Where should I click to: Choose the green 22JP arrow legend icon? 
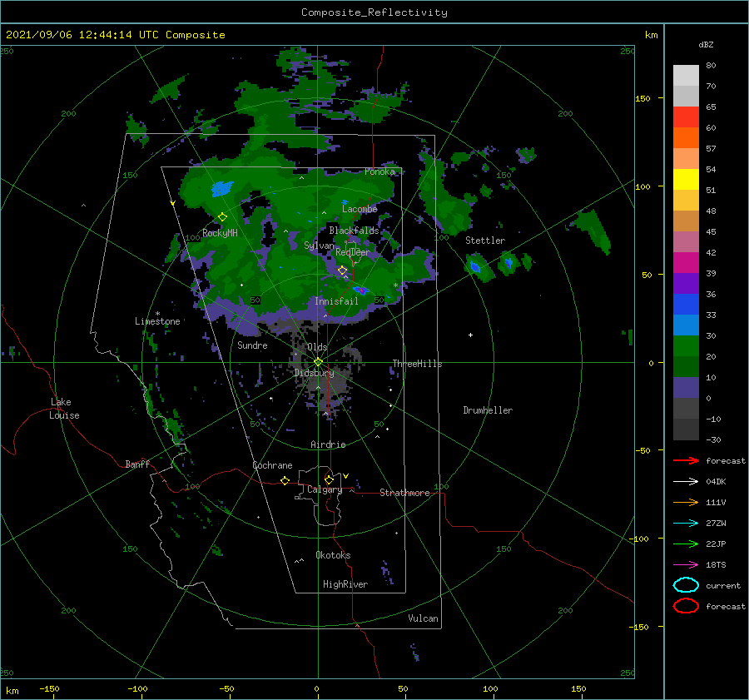click(x=686, y=544)
